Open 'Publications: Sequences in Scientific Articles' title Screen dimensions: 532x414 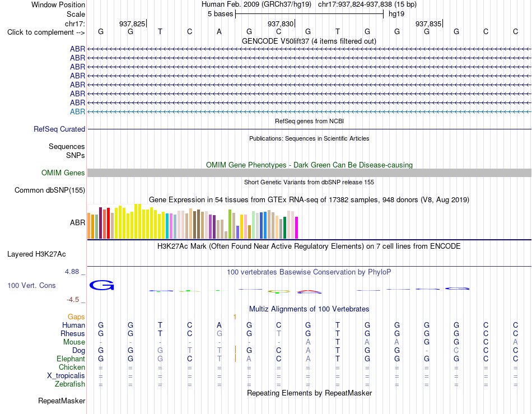click(x=309, y=138)
